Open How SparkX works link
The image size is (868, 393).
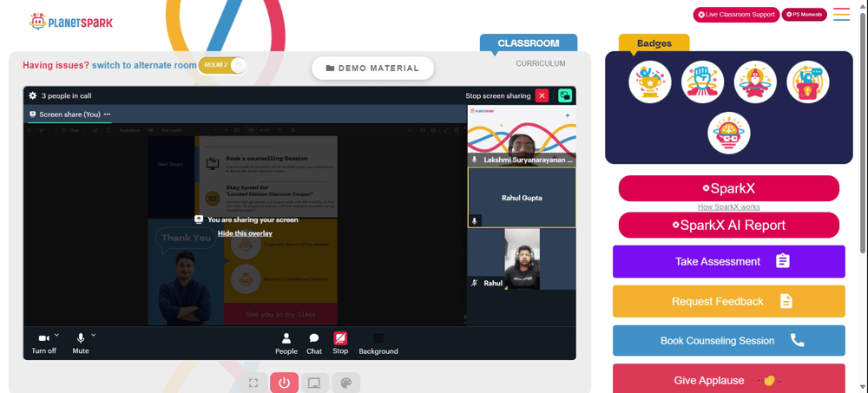pyautogui.click(x=728, y=207)
